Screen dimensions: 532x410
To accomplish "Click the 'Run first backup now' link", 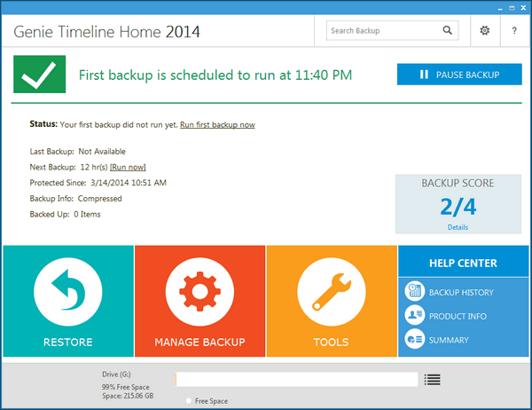I will [217, 125].
